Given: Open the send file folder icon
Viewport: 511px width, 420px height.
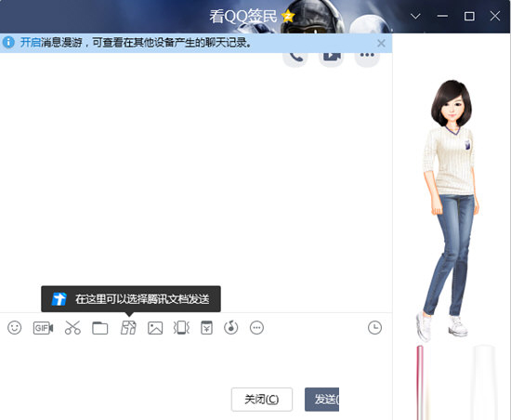Looking at the screenshot, I should pyautogui.click(x=100, y=328).
